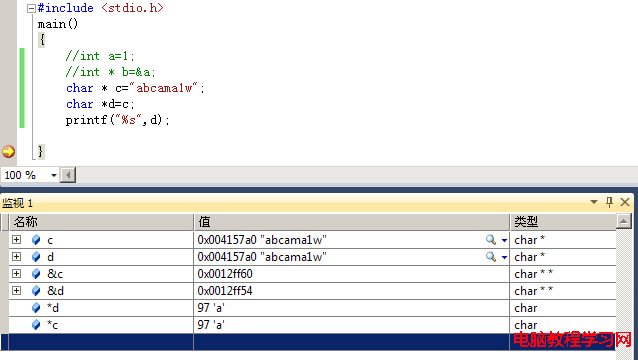Select the value 0x0012ff54
This screenshot has height=360, width=638.
click(225, 291)
